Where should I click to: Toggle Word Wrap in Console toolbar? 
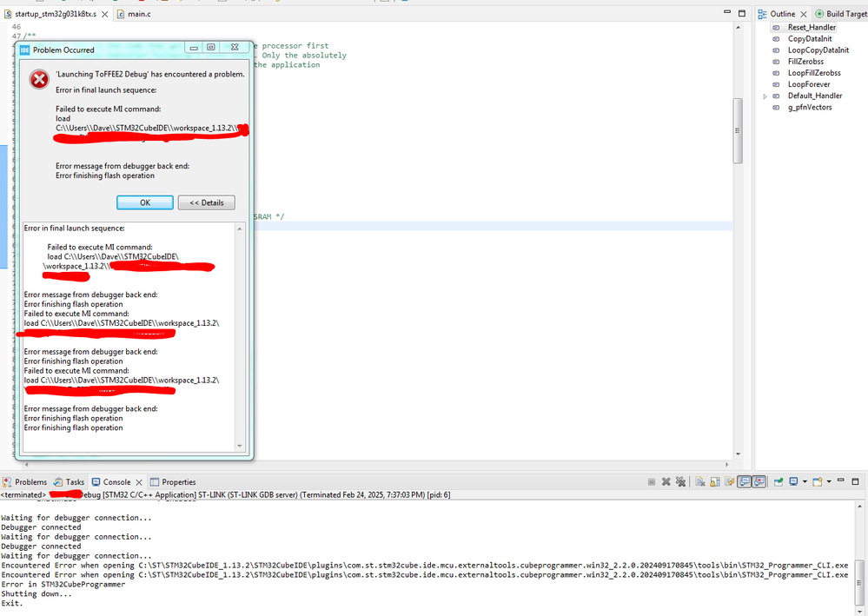[730, 481]
